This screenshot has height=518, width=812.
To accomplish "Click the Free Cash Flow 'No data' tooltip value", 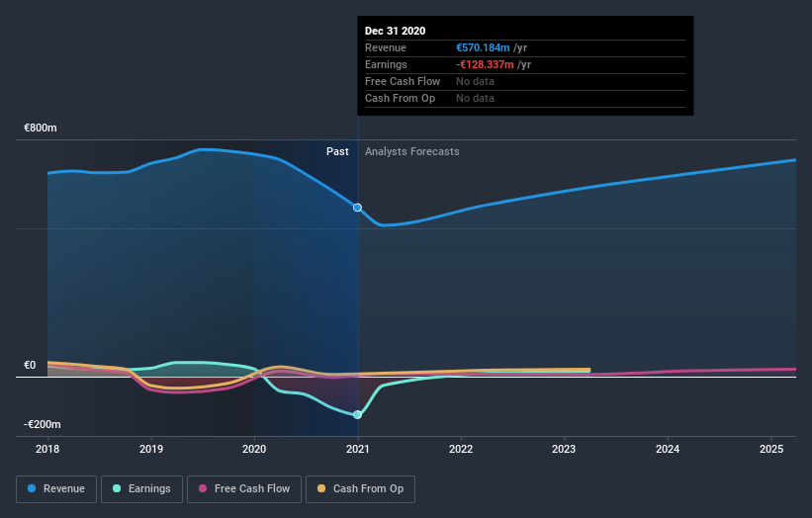I will [x=475, y=81].
